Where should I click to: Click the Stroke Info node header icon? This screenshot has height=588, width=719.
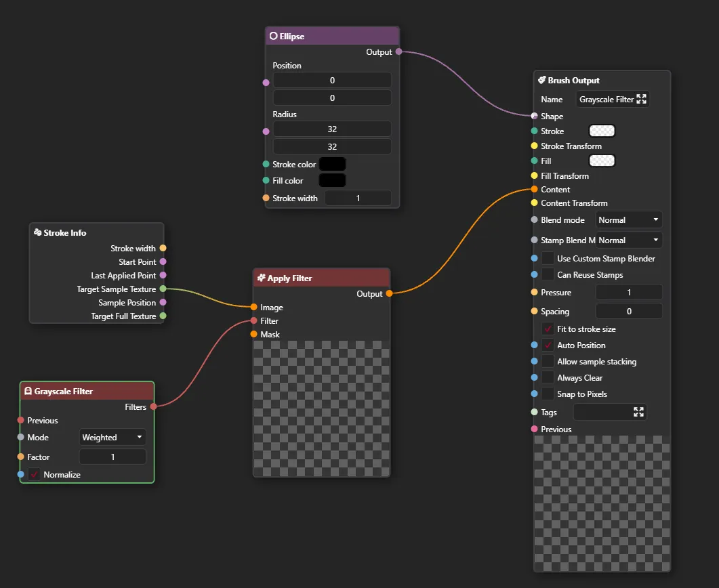tap(37, 232)
